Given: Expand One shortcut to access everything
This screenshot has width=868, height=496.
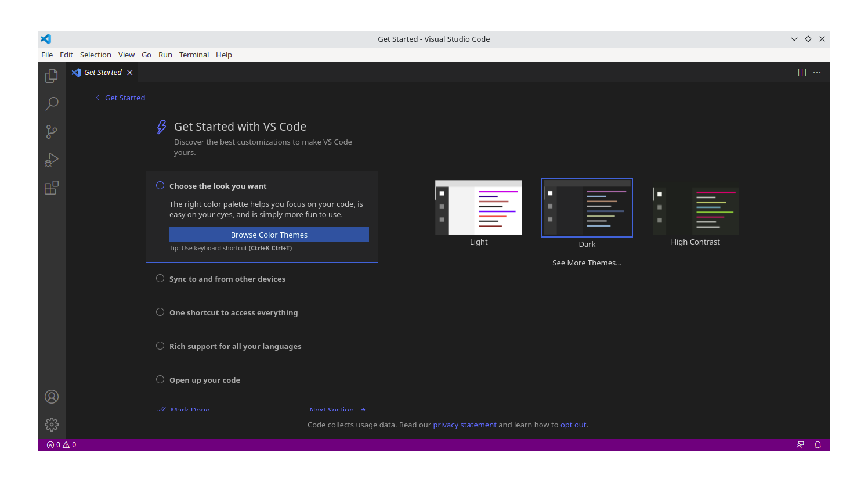Looking at the screenshot, I should click(233, 313).
